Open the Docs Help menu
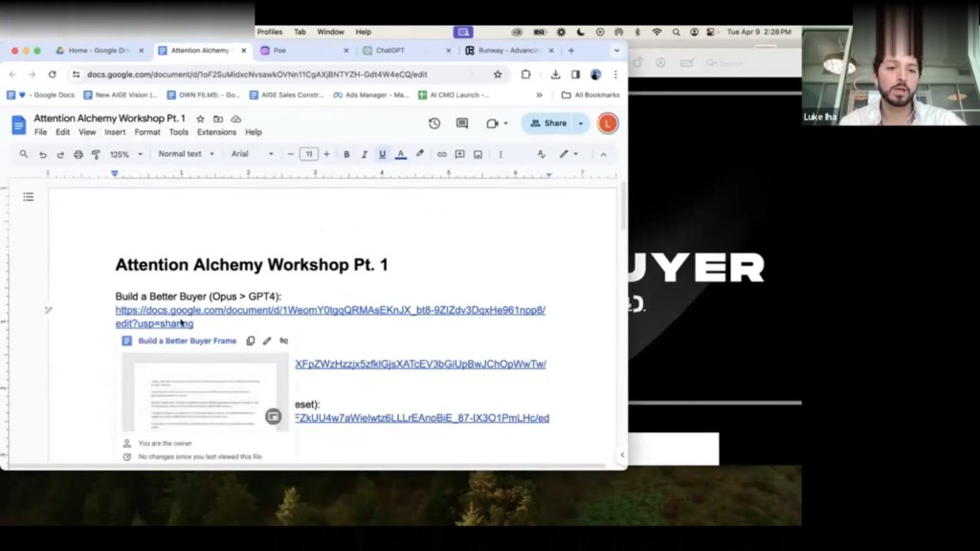 [x=253, y=132]
